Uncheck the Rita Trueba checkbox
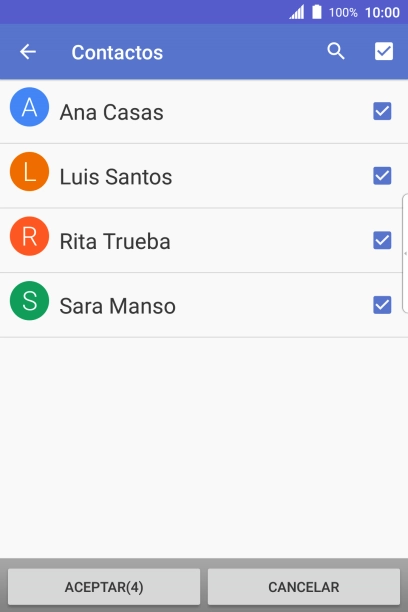This screenshot has height=612, width=408. (382, 240)
